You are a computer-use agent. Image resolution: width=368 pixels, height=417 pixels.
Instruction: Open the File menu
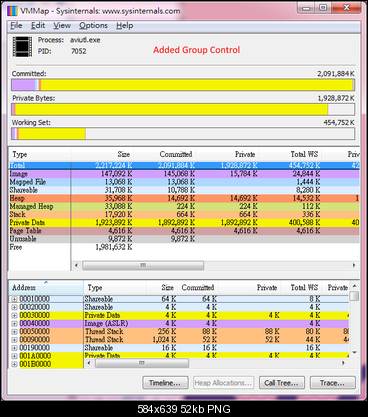point(16,26)
